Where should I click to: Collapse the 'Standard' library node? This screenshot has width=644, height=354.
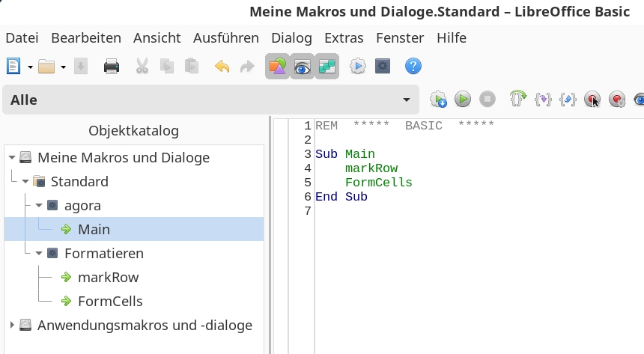(x=25, y=182)
